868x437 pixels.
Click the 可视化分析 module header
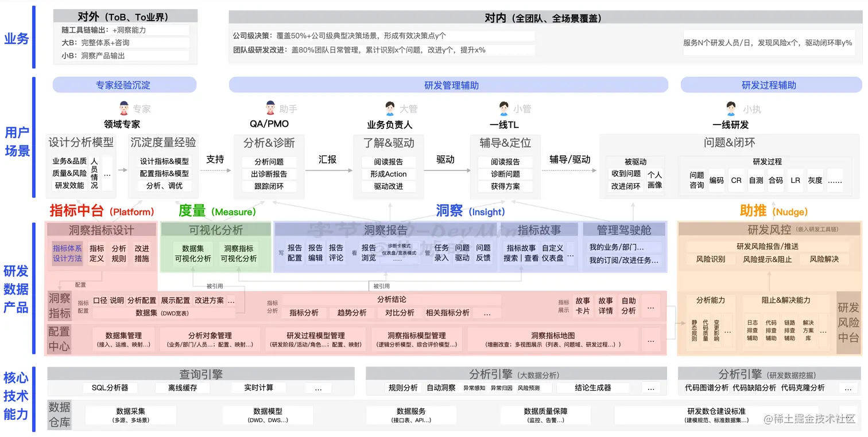click(216, 230)
